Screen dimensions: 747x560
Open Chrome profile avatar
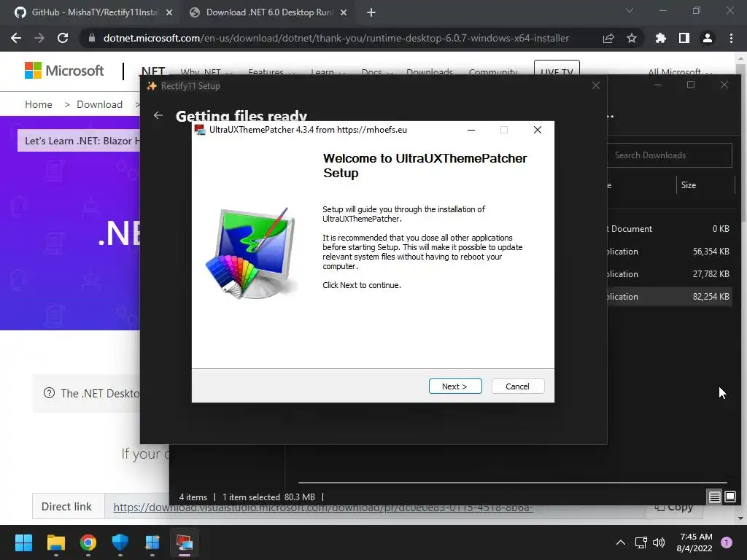pyautogui.click(x=708, y=38)
